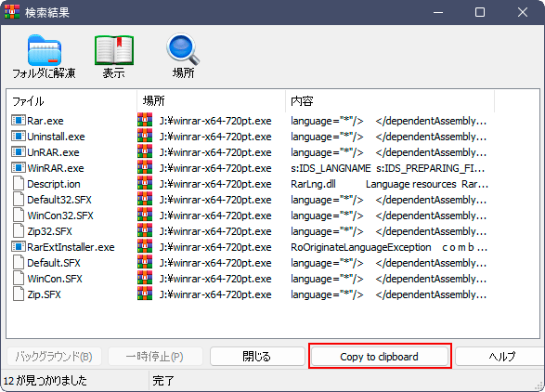The image size is (545, 392).
Task: Click the Default.SFX document icon
Action: pyautogui.click(x=19, y=263)
